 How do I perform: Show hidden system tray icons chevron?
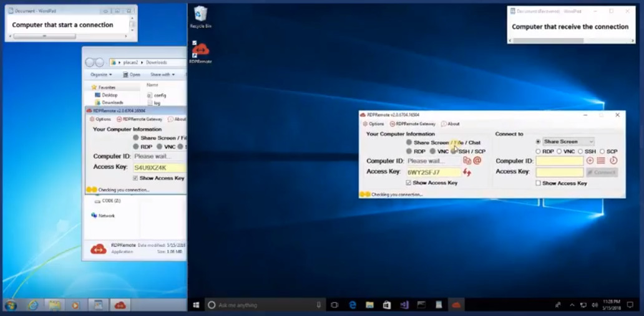[x=572, y=305]
